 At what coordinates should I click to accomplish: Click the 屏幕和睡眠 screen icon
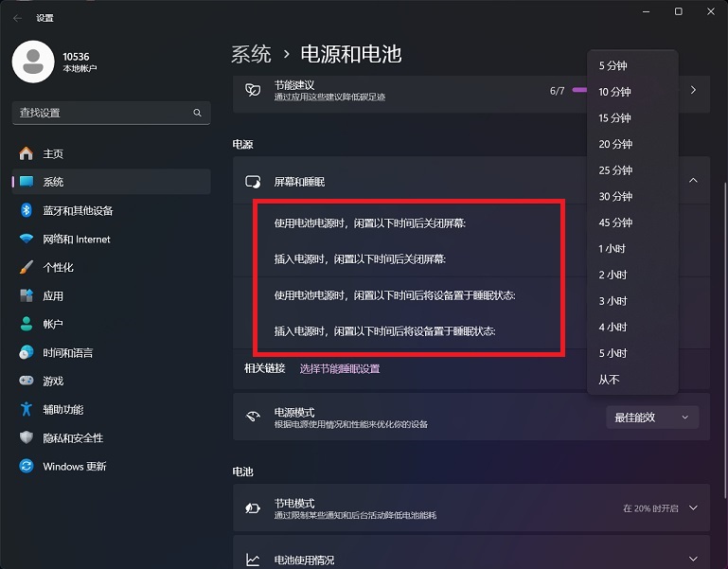pyautogui.click(x=253, y=182)
